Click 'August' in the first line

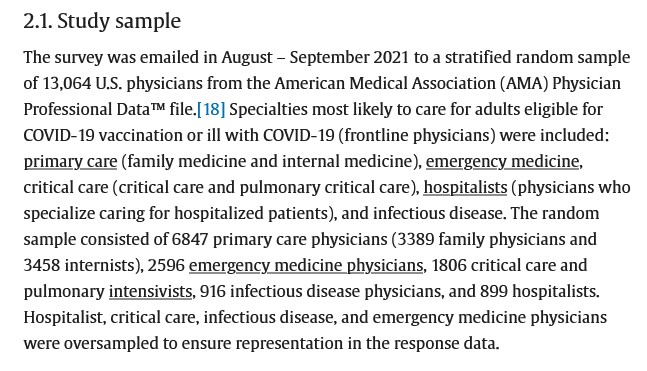tap(247, 57)
